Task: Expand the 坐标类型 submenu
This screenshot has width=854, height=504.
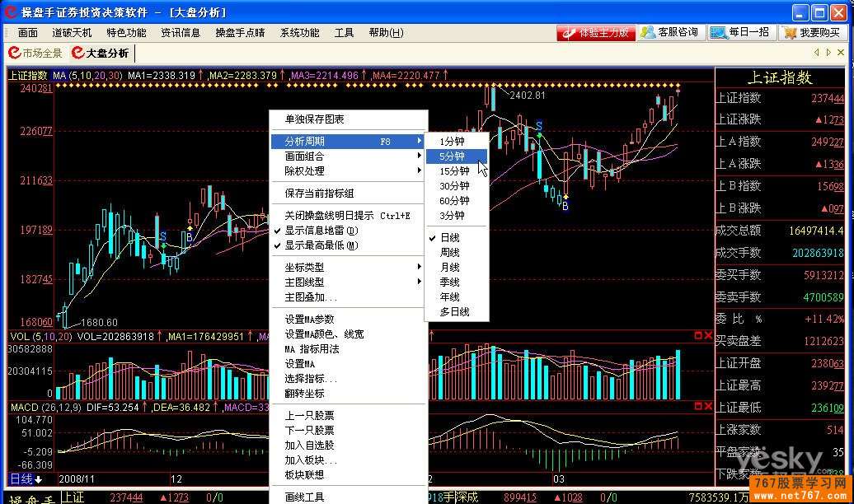Action: point(305,267)
